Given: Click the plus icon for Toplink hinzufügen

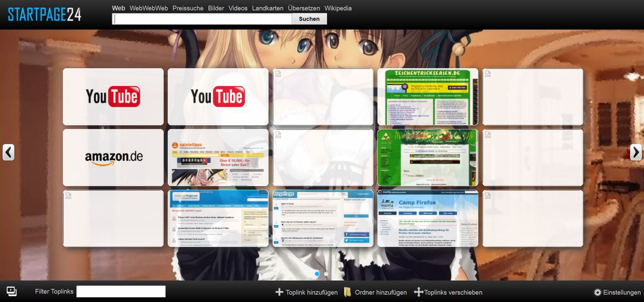Looking at the screenshot, I should click(x=279, y=292).
